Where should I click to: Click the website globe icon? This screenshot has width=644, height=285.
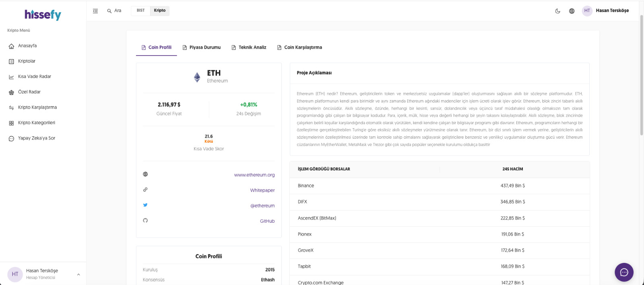tap(145, 174)
